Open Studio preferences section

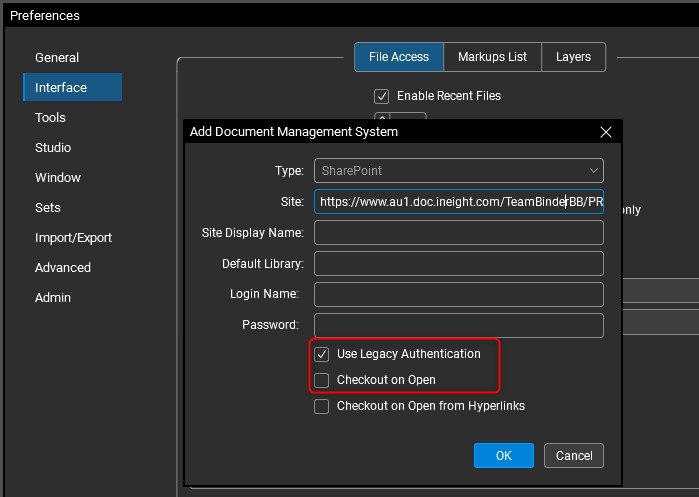pos(53,148)
